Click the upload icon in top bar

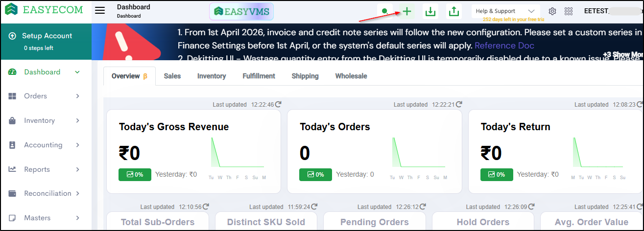[x=454, y=11]
